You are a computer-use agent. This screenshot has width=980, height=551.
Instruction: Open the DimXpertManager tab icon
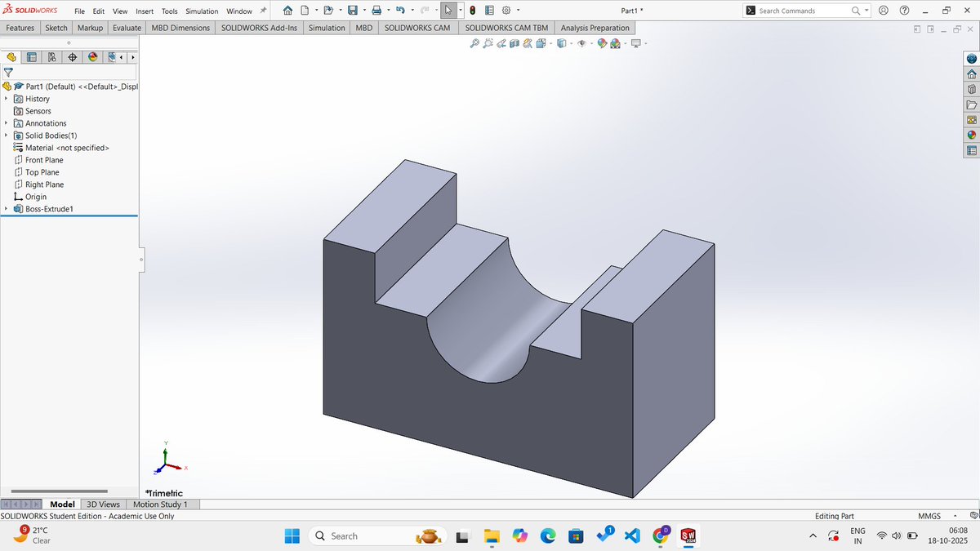coord(72,57)
